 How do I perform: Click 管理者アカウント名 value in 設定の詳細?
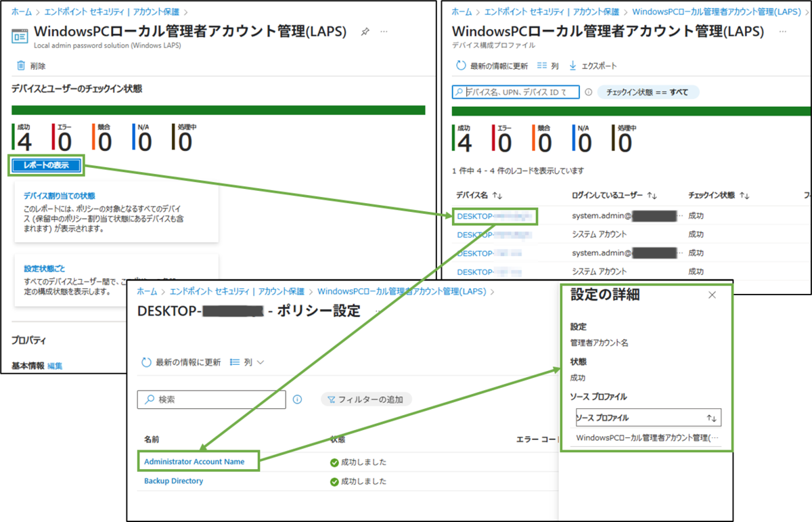(600, 343)
